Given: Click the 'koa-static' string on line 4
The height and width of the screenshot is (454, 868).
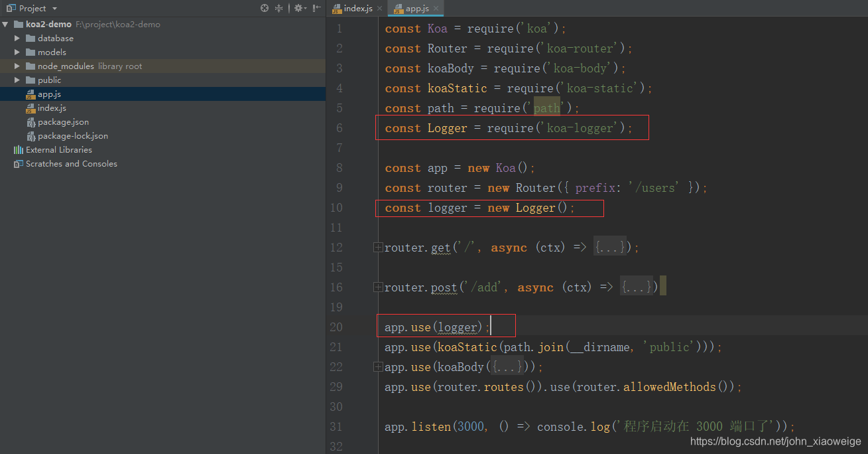Looking at the screenshot, I should 599,88.
